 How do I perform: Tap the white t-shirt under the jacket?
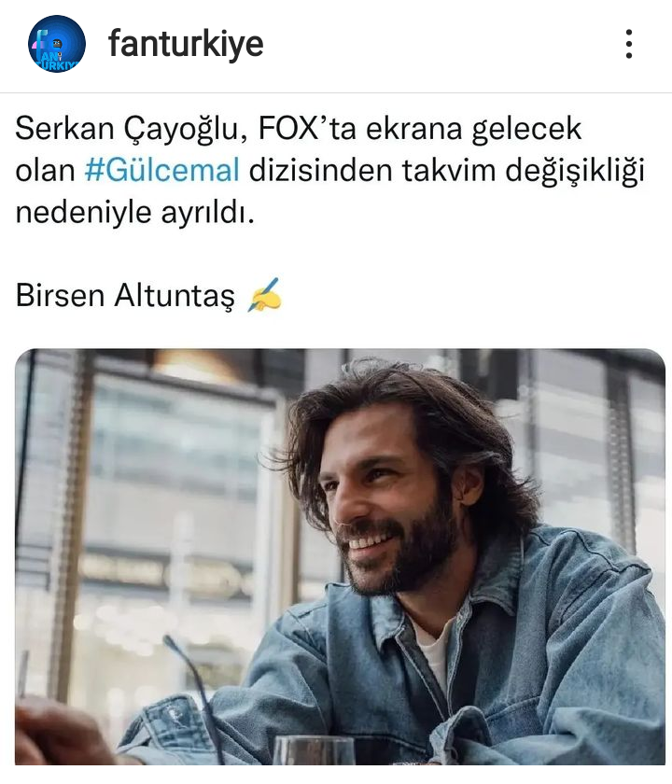[435, 650]
